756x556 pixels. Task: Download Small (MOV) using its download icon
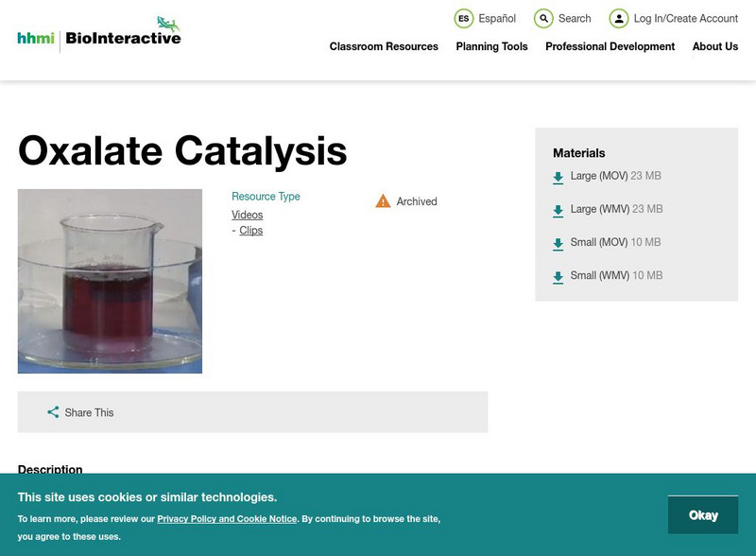558,242
